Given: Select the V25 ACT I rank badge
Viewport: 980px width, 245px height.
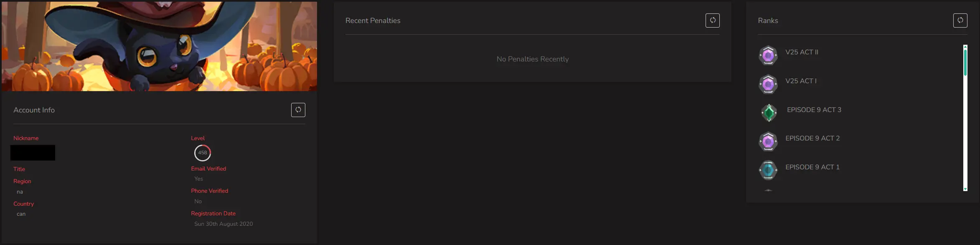Looking at the screenshot, I should point(768,84).
